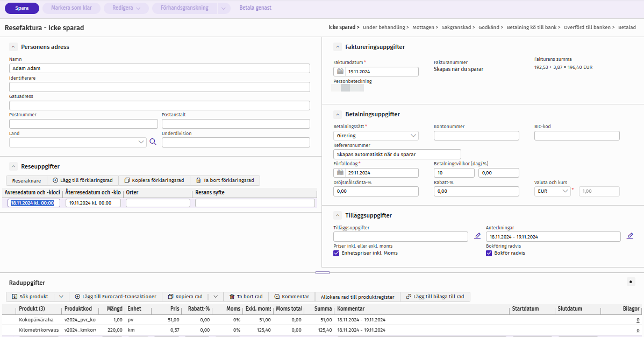
Task: Click the lock icon in Raduppgifter
Action: tap(631, 282)
